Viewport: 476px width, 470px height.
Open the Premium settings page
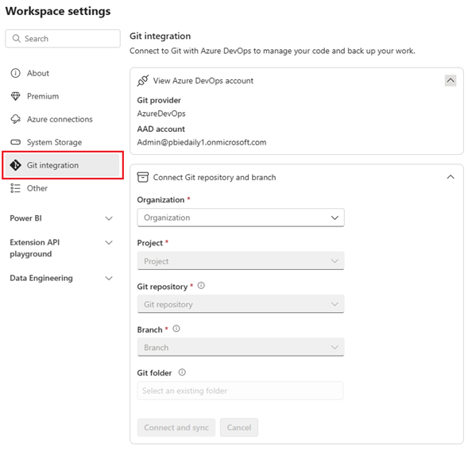[62, 96]
